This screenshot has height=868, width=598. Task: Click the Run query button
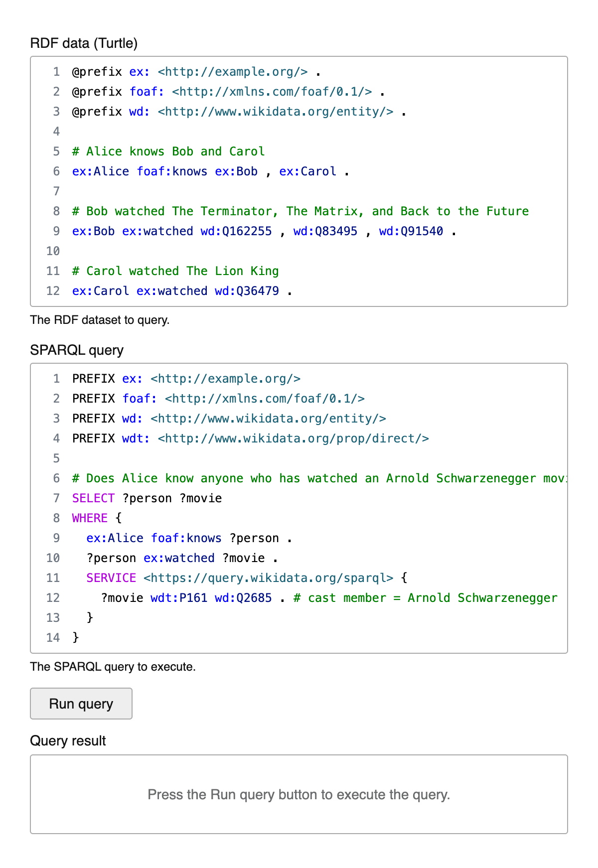coord(81,704)
